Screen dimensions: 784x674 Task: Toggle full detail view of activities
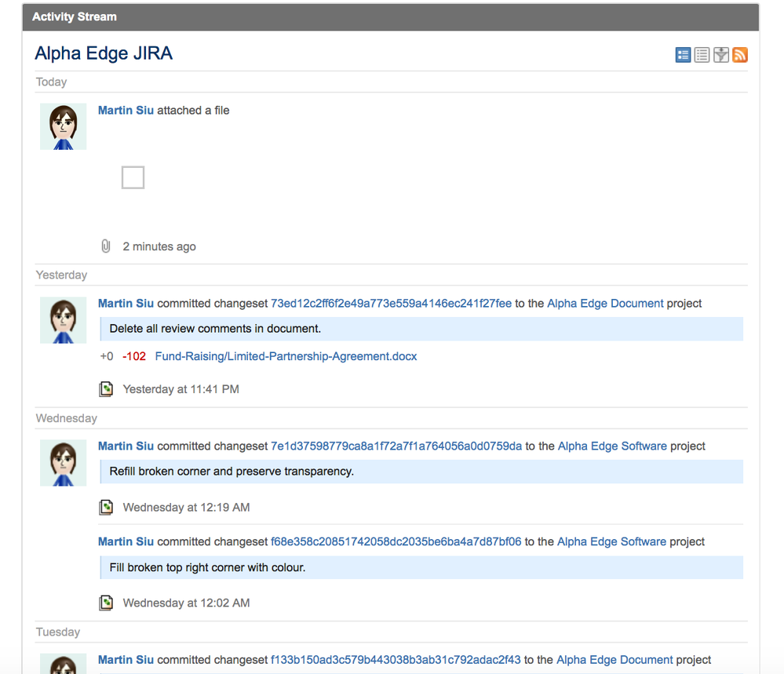point(683,55)
